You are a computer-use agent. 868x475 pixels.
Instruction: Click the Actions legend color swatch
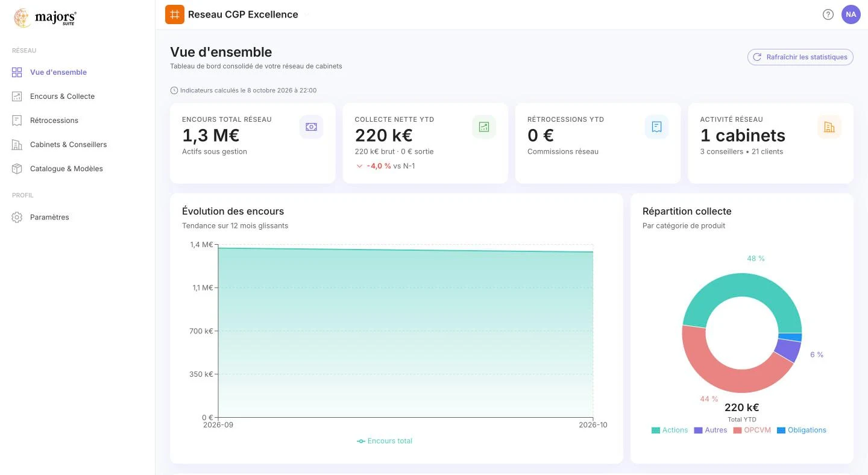(x=656, y=430)
